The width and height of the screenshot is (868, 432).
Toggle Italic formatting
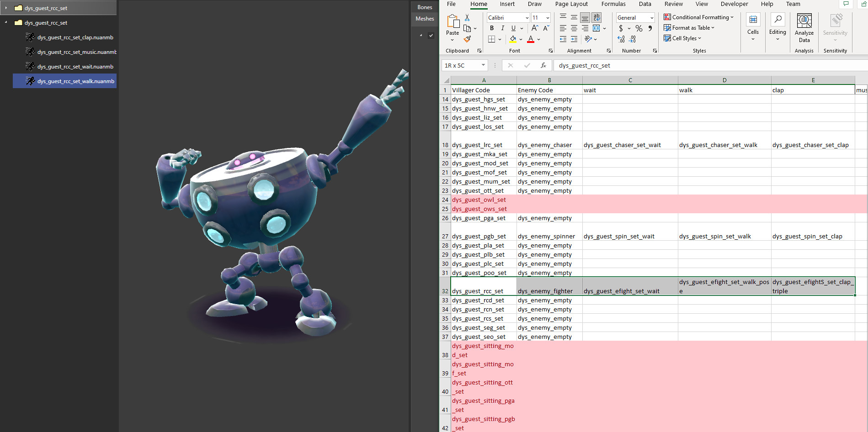pos(503,28)
